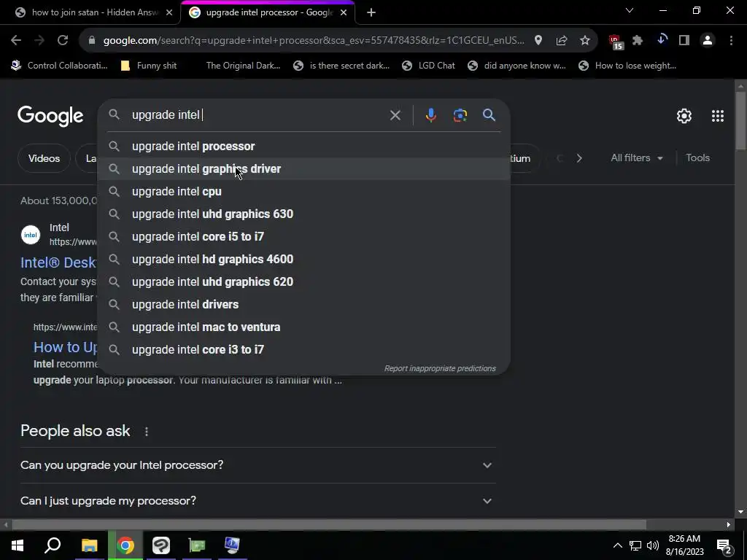
Task: Open the All filters dropdown
Action: pos(637,157)
